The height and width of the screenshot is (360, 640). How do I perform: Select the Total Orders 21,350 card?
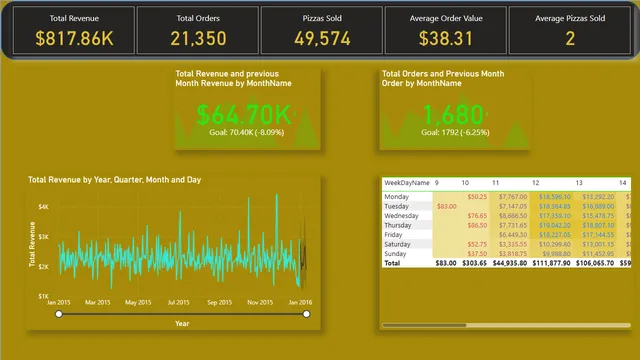click(198, 30)
